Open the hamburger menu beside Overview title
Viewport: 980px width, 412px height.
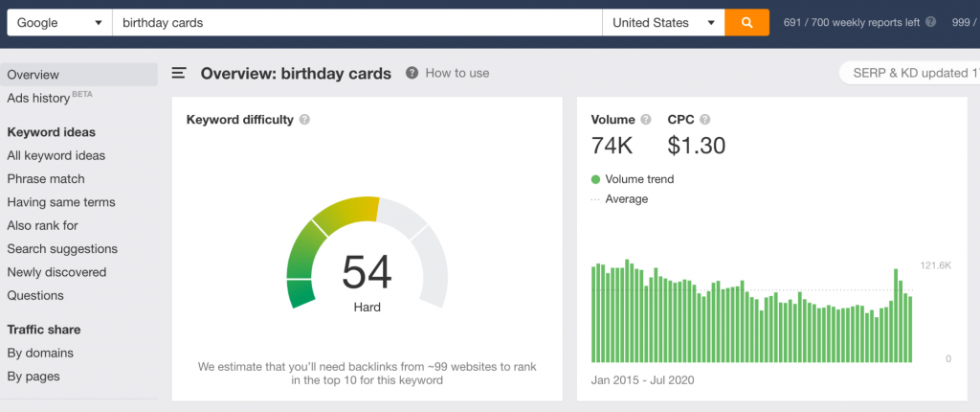pyautogui.click(x=179, y=73)
